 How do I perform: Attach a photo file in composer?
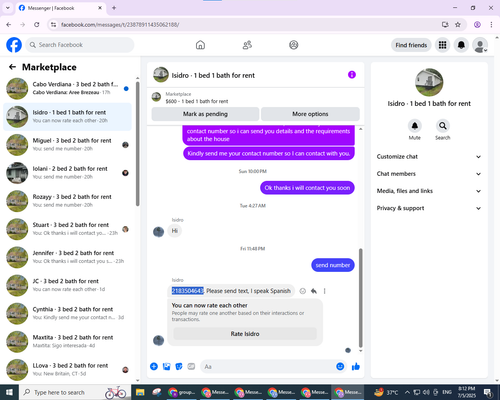(x=166, y=367)
